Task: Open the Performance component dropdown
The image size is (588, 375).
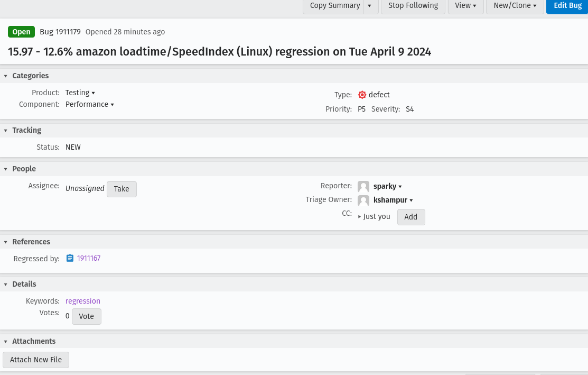Action: pyautogui.click(x=89, y=105)
